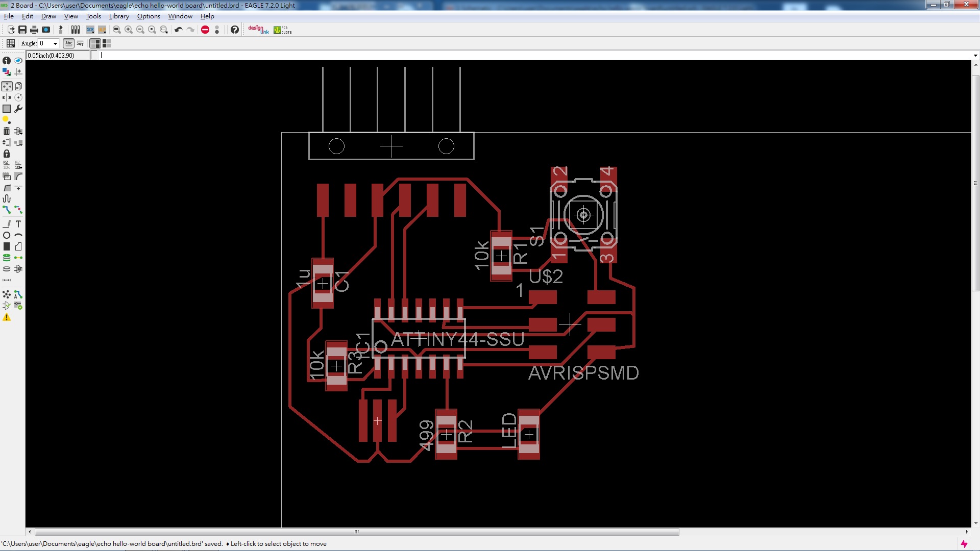This screenshot has width=980, height=551.
Task: Toggle normal Abc text orientation button
Action: click(x=69, y=43)
